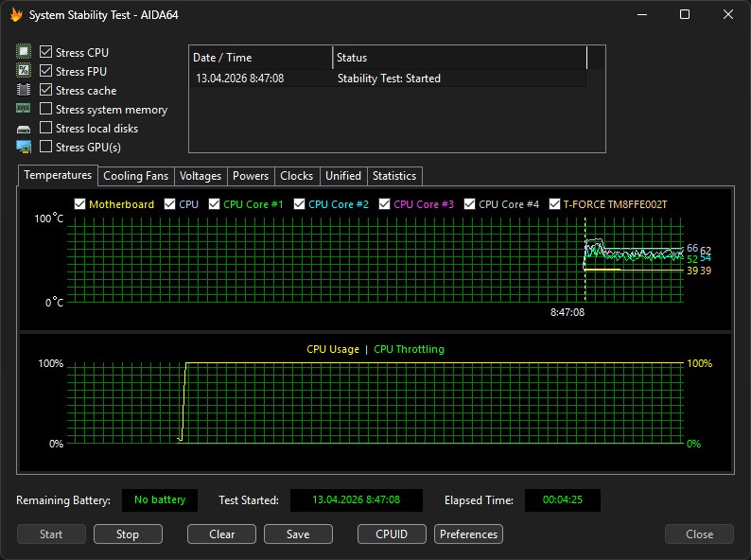Viewport: 751px width, 560px height.
Task: Maximize the System Stability Test window
Action: [x=685, y=14]
